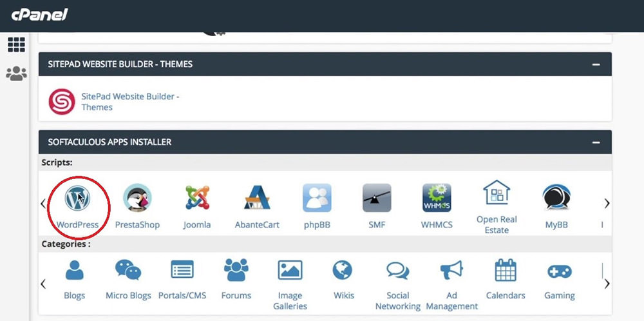Click the Social Networking category label
644x321 pixels.
(x=397, y=301)
